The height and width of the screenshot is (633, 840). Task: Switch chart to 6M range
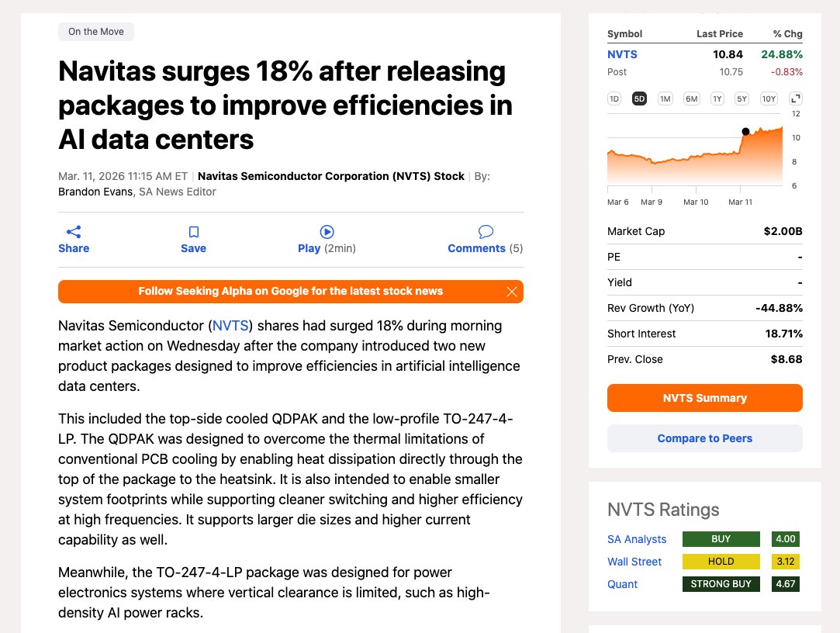(692, 99)
